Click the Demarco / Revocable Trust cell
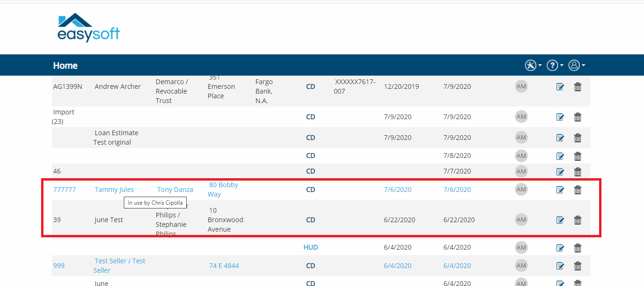The width and height of the screenshot is (644, 286). (x=172, y=91)
